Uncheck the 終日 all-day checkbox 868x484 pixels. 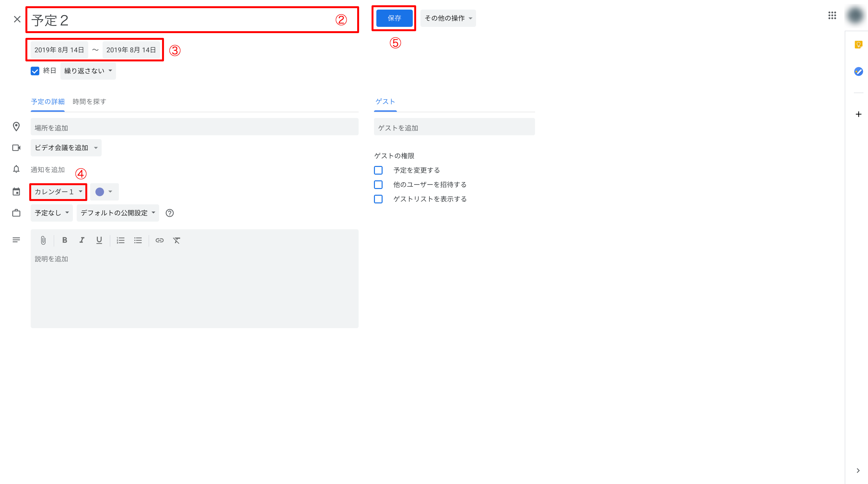click(x=35, y=71)
